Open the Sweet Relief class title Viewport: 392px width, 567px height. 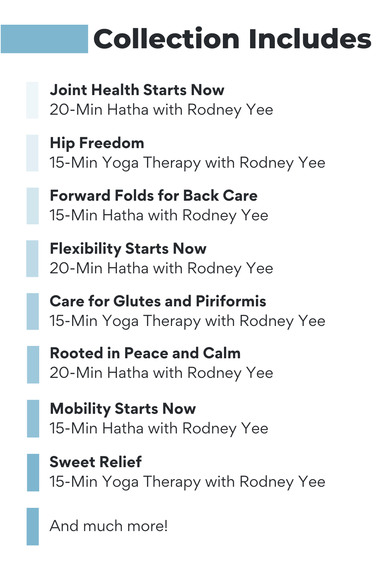pos(95,462)
